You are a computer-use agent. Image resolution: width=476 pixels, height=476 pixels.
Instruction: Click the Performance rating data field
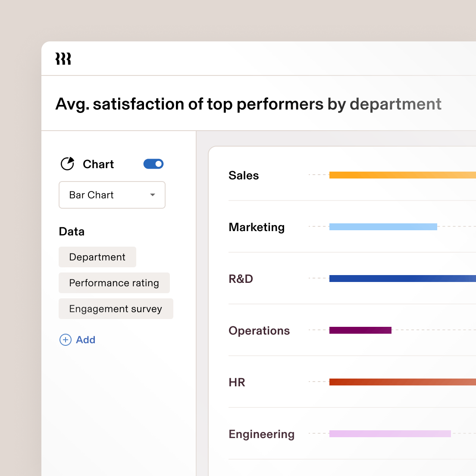(x=114, y=283)
